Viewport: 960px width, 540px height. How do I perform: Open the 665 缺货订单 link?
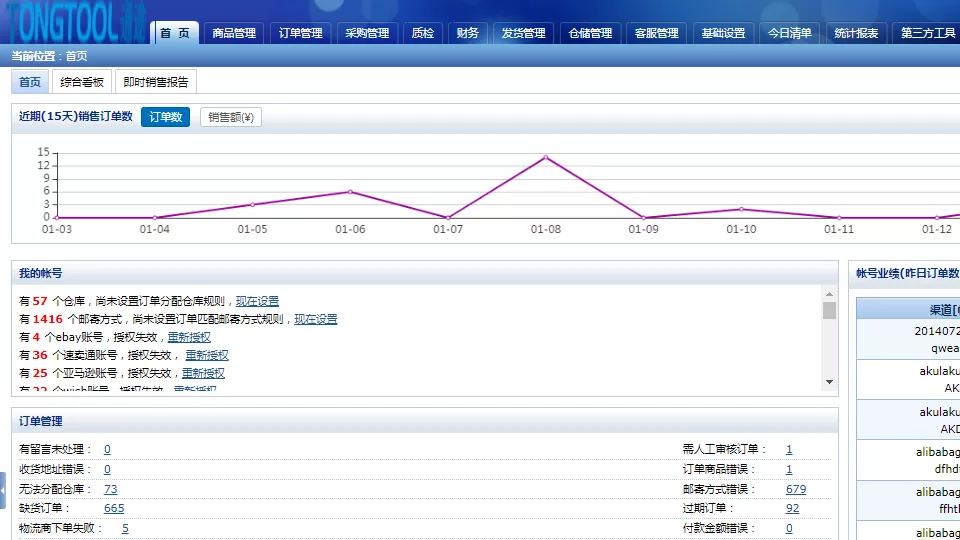click(x=114, y=509)
